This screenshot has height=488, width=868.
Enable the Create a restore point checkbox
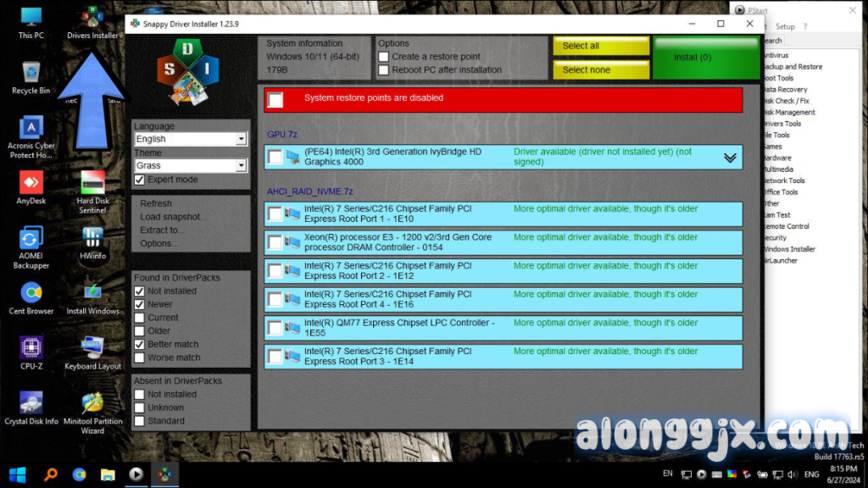coord(384,57)
